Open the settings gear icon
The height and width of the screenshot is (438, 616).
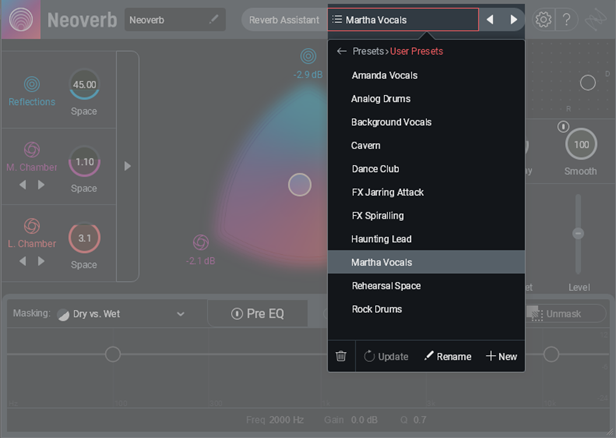[543, 19]
